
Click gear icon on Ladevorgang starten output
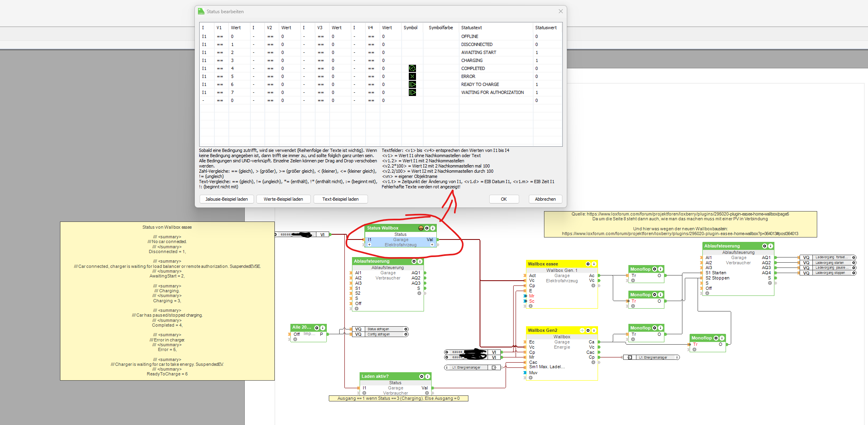pos(854,263)
